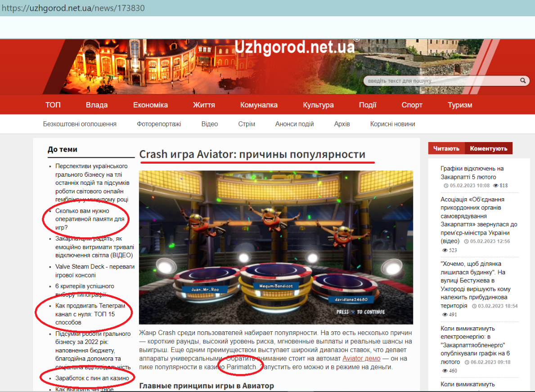
Task: Open Перспективи українського грального бізнесу link
Action: (92, 183)
